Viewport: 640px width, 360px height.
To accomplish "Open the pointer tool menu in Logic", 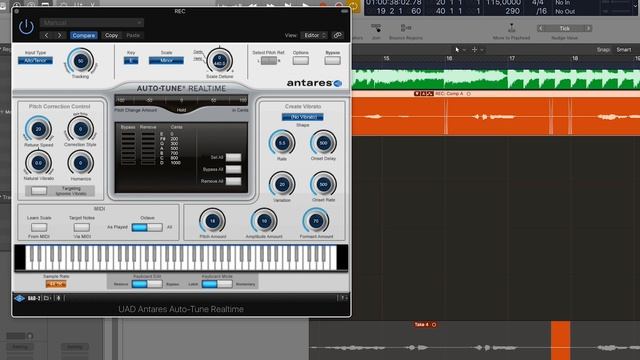I will (x=460, y=50).
